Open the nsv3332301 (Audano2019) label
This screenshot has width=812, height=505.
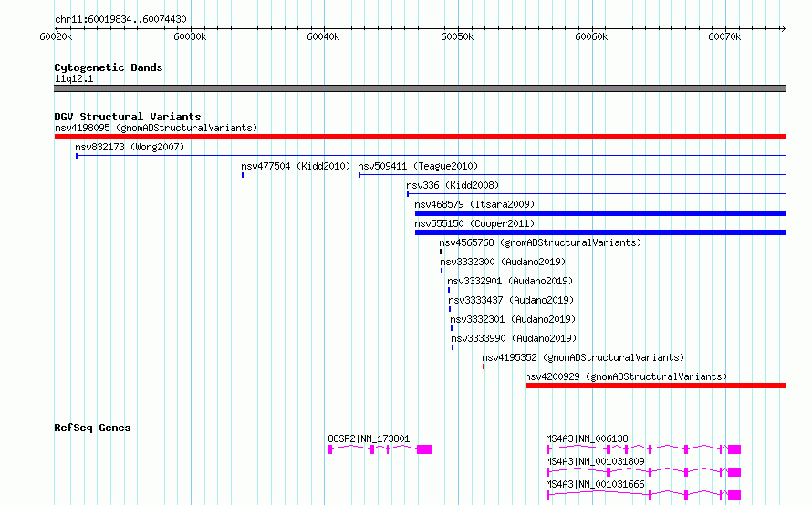point(513,319)
